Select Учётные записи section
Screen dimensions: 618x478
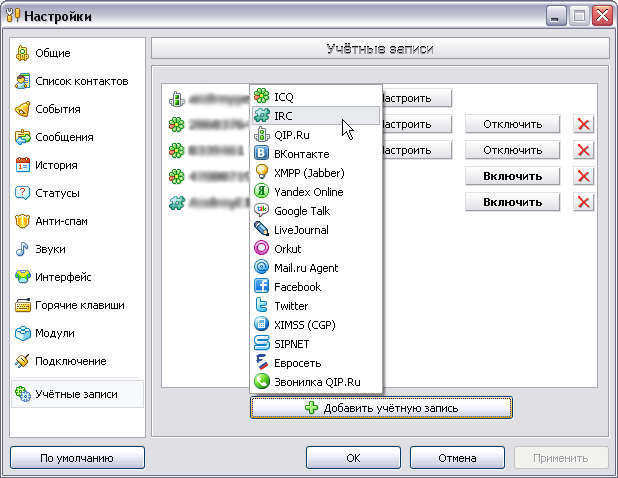77,394
